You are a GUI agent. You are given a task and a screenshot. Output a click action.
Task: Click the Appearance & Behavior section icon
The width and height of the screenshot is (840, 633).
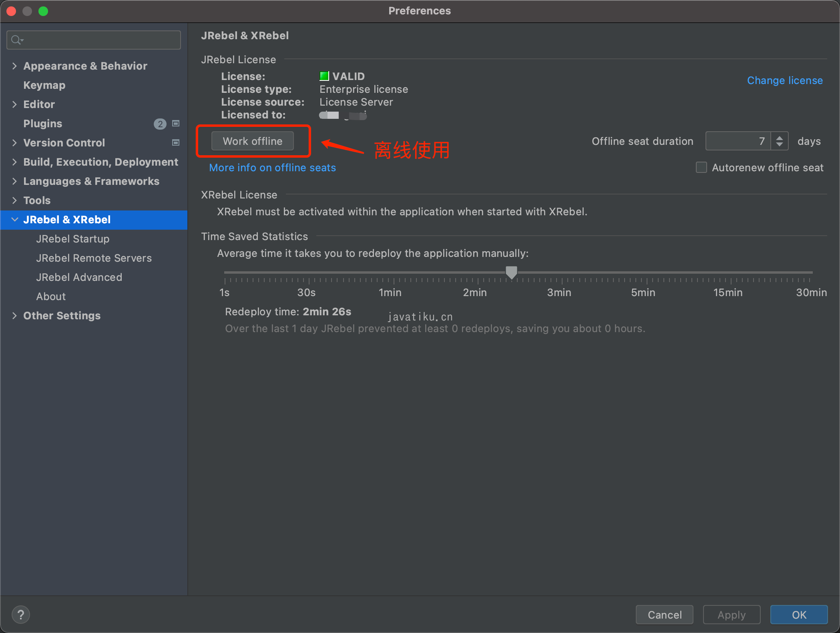point(15,66)
